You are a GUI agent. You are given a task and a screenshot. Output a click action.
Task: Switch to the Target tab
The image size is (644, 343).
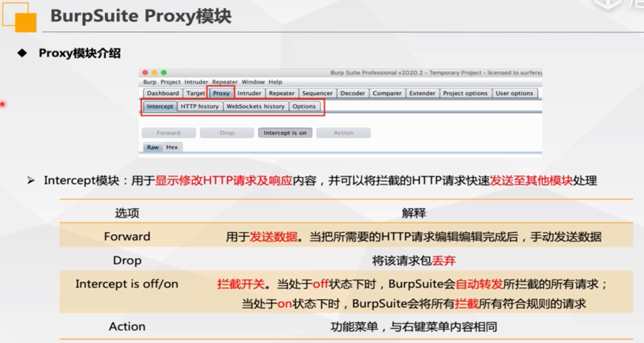196,93
